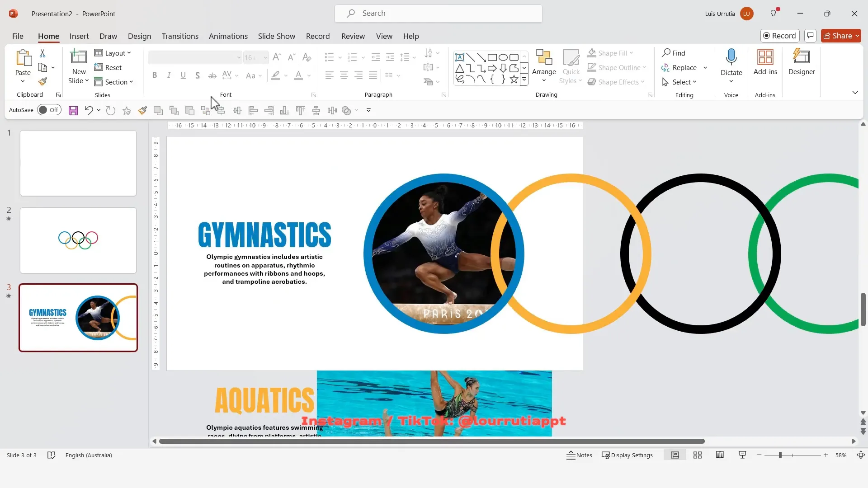
Task: Switch to the Transitions tab
Action: pos(180,36)
